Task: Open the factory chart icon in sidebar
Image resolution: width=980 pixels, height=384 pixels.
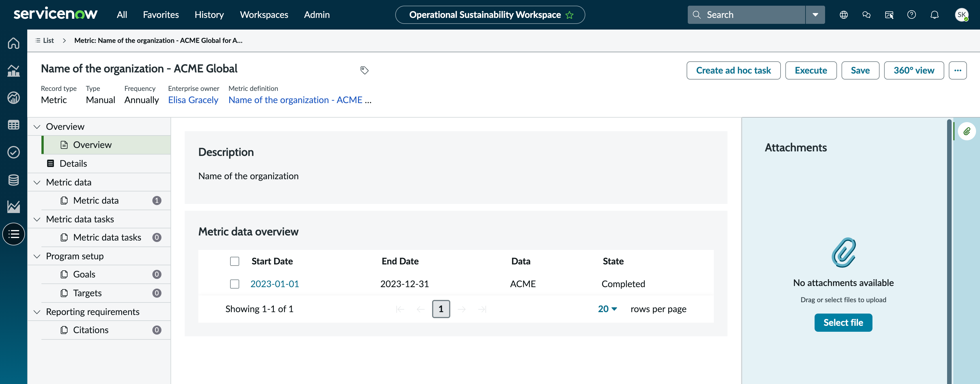Action: (x=14, y=70)
